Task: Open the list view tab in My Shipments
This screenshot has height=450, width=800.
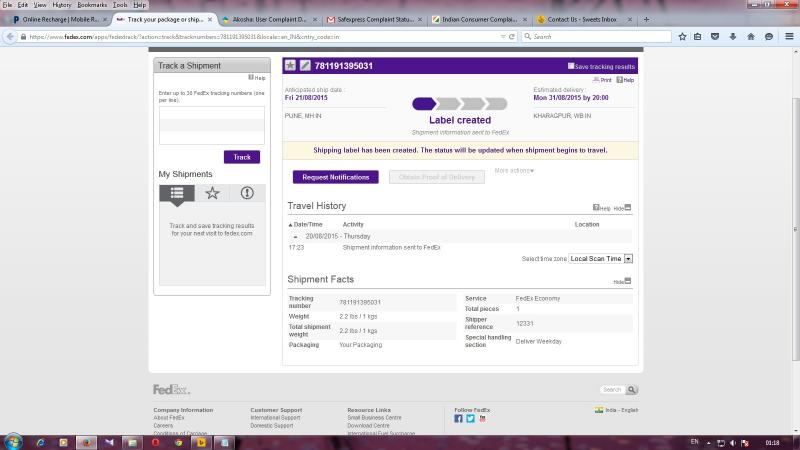Action: pos(177,193)
